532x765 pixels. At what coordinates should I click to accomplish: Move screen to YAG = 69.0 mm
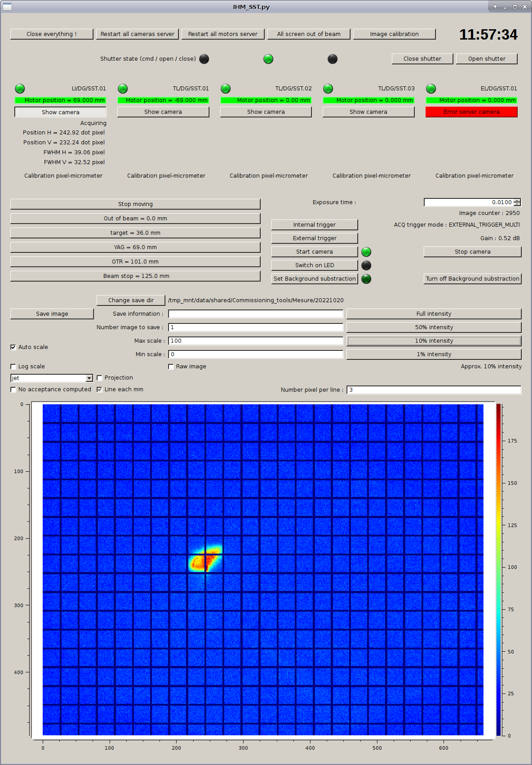135,247
